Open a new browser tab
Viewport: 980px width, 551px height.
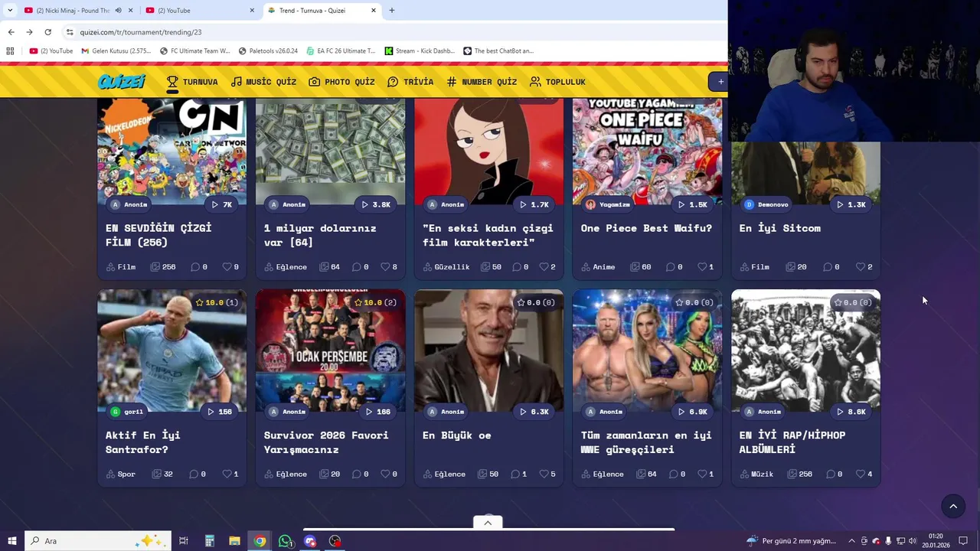(x=391, y=11)
